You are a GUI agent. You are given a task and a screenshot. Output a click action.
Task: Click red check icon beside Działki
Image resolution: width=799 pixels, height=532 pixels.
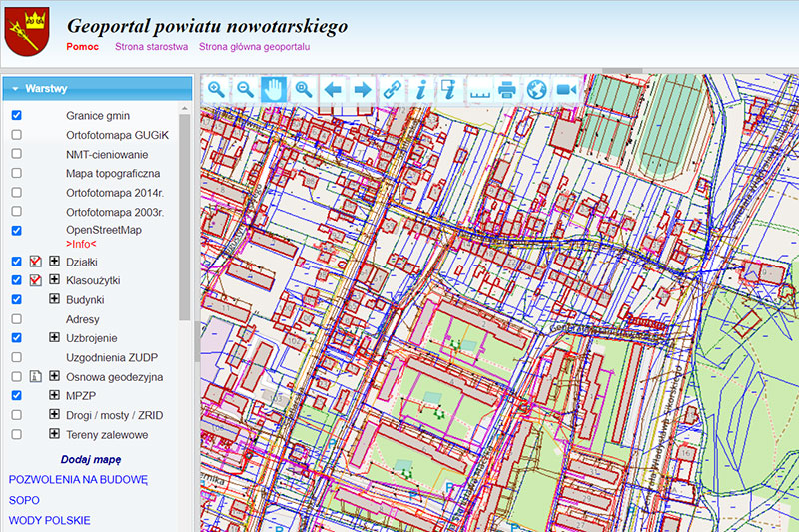(35, 262)
